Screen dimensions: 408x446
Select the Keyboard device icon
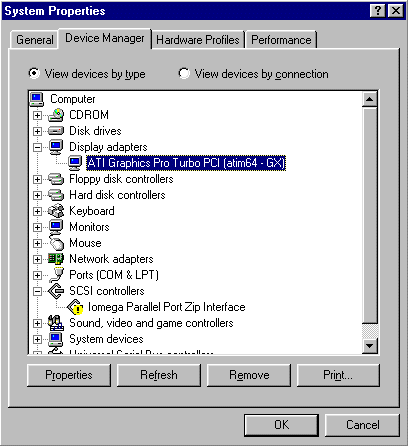coord(56,211)
